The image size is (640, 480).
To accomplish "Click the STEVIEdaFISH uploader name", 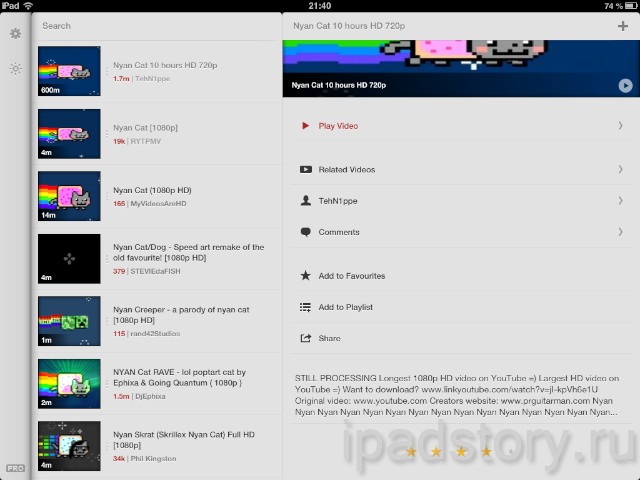I will pos(155,271).
